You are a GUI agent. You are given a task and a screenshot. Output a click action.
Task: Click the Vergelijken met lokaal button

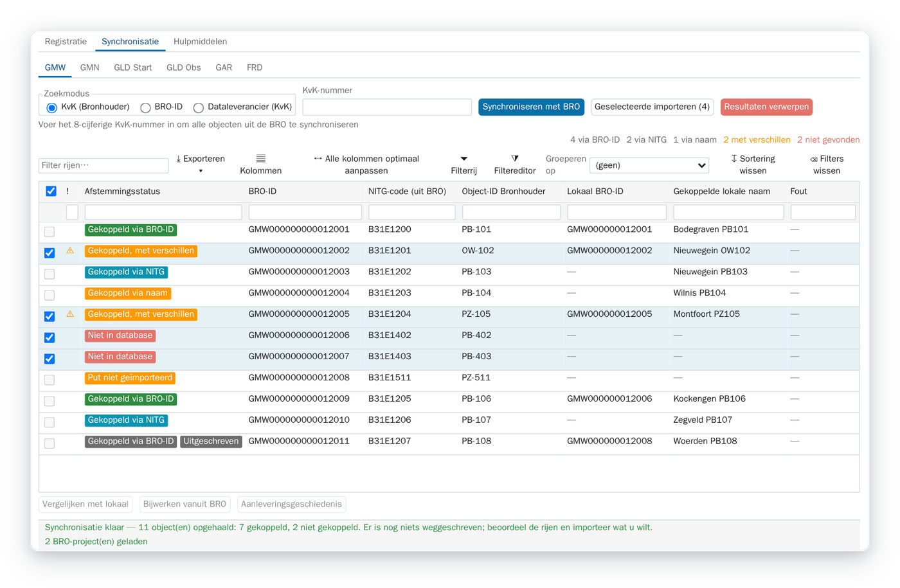coord(85,504)
